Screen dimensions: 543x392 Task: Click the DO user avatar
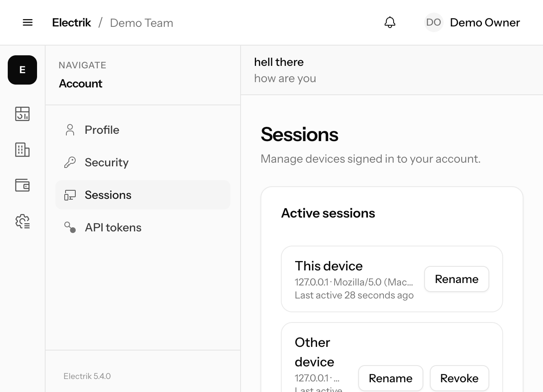[x=434, y=22]
